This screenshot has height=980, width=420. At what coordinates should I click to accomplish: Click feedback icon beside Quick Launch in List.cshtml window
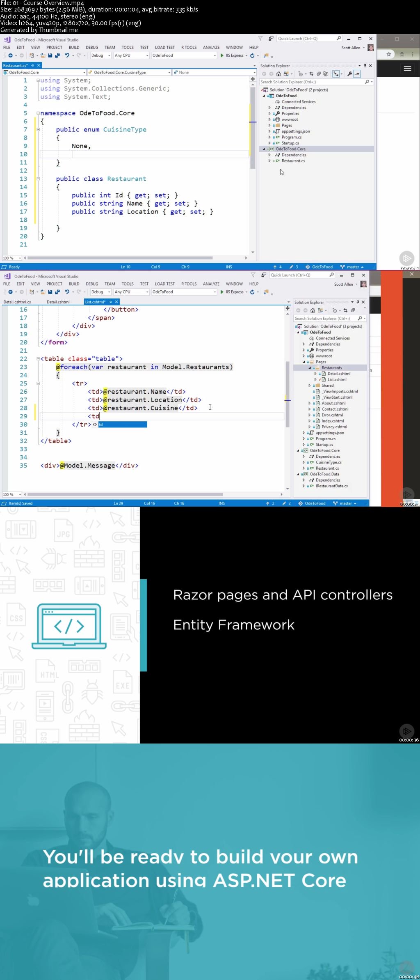264,275
